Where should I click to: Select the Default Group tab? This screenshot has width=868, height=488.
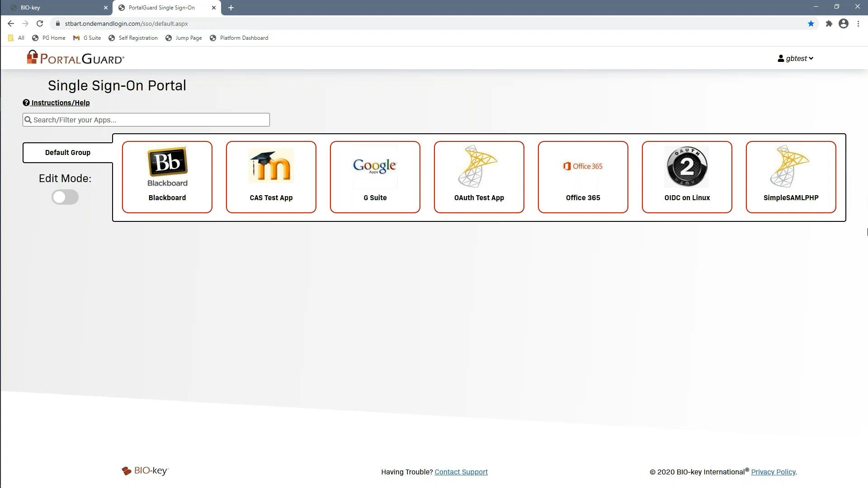click(67, 152)
